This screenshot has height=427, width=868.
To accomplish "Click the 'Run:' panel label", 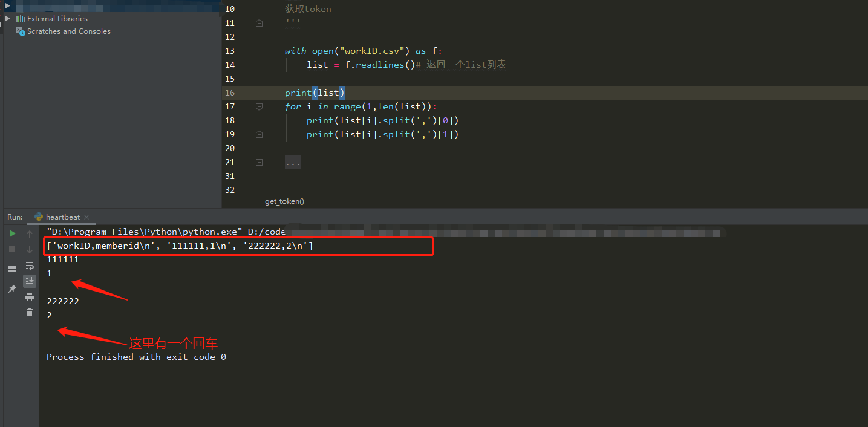I will [15, 217].
